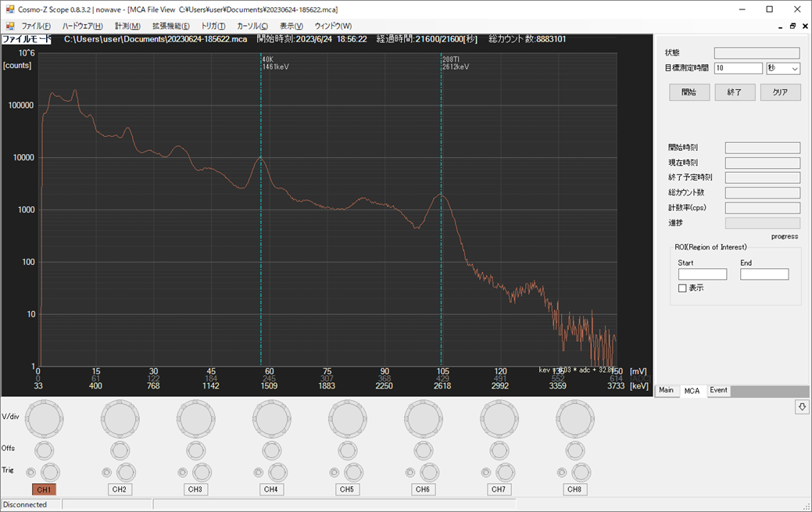
Task: Click the ROI Start input field
Action: pos(702,274)
